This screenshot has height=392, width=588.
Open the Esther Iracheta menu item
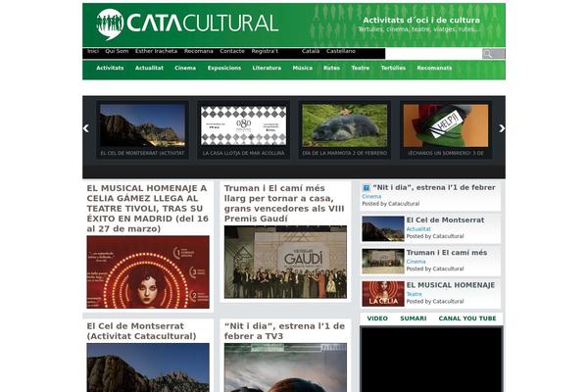tap(156, 51)
